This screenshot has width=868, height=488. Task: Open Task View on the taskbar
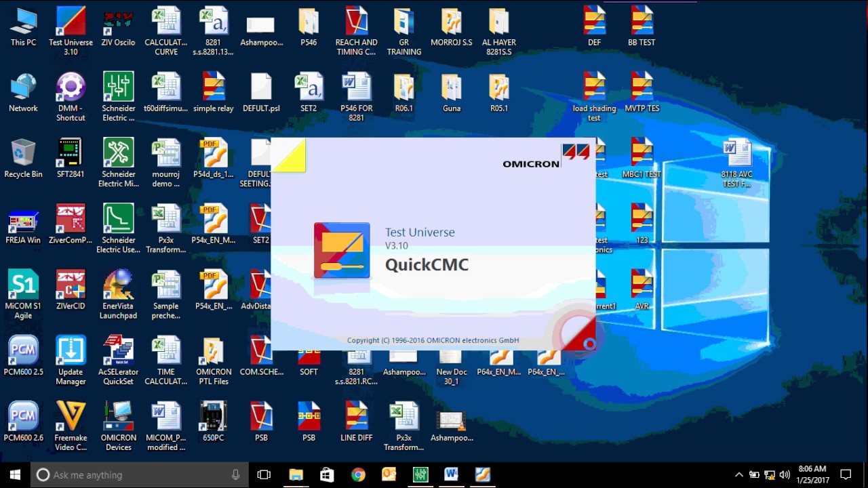264,474
